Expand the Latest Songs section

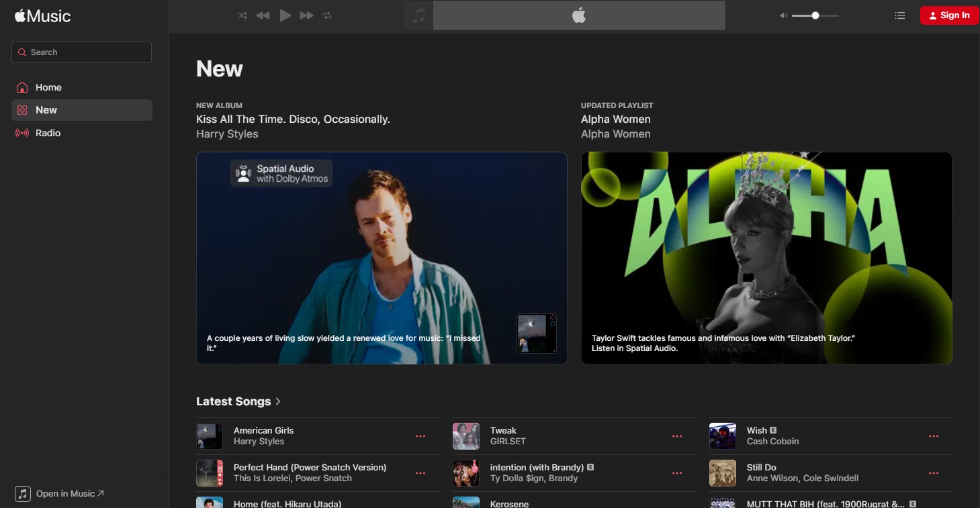coord(238,401)
